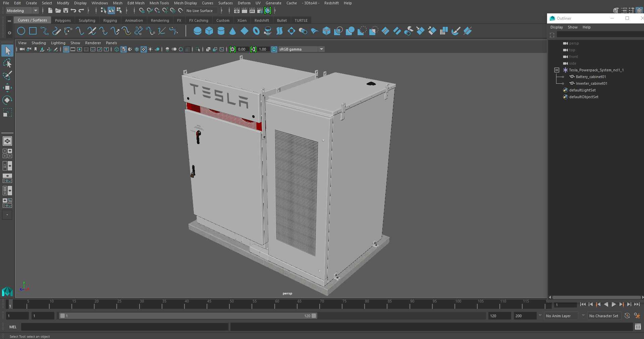Toggle the viewport grid display
Viewport: 644px width, 339px height.
(66, 49)
